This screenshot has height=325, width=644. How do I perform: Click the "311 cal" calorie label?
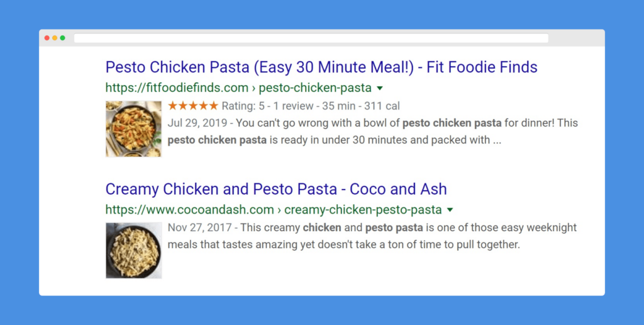pyautogui.click(x=382, y=106)
